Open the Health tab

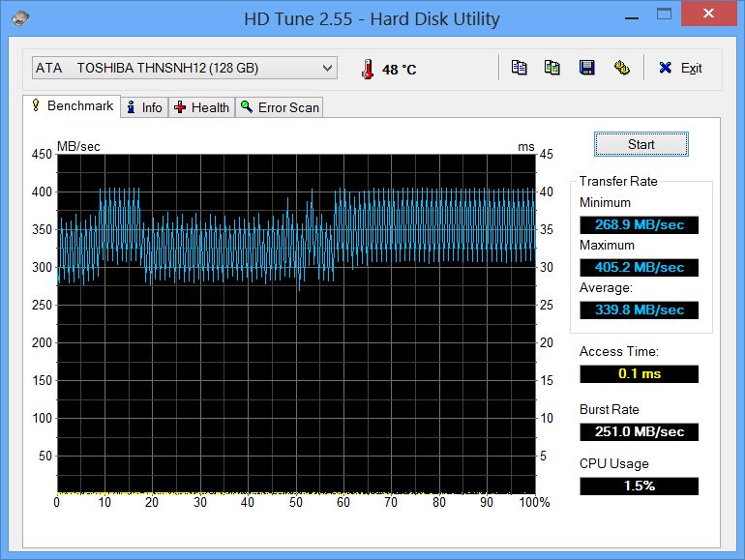click(x=202, y=107)
